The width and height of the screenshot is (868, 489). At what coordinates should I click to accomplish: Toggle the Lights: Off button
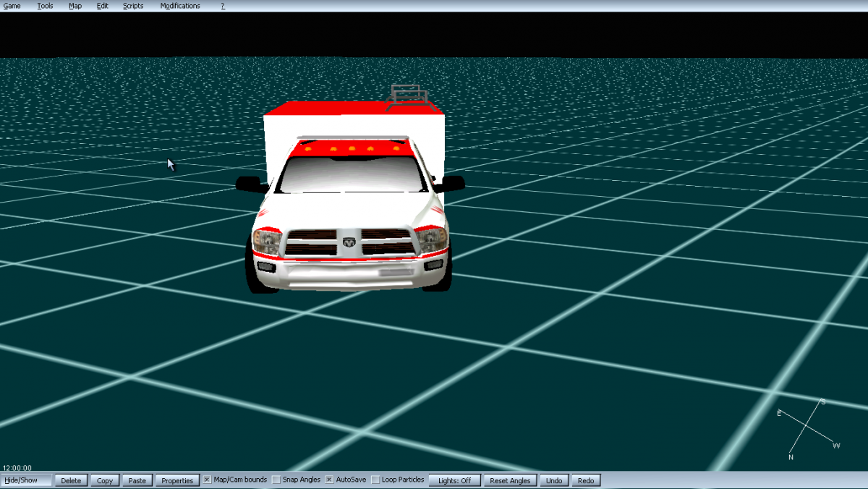coord(455,480)
